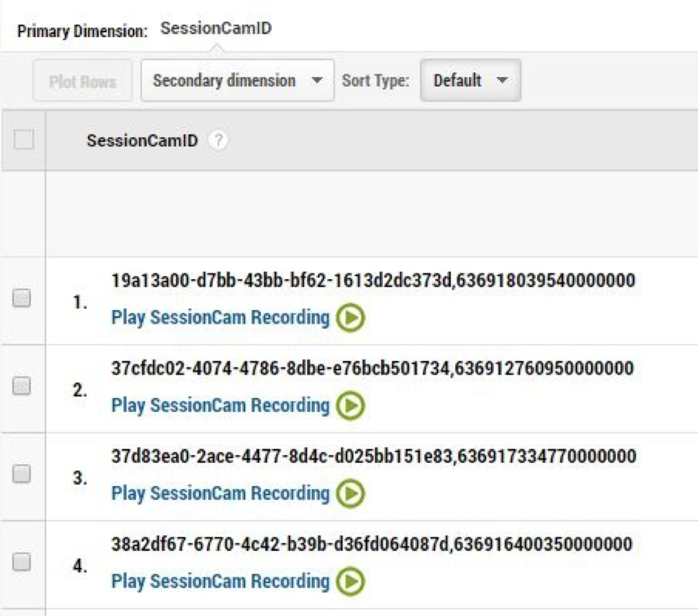698x616 pixels.
Task: Click the green play icon in row 3
Action: (350, 494)
